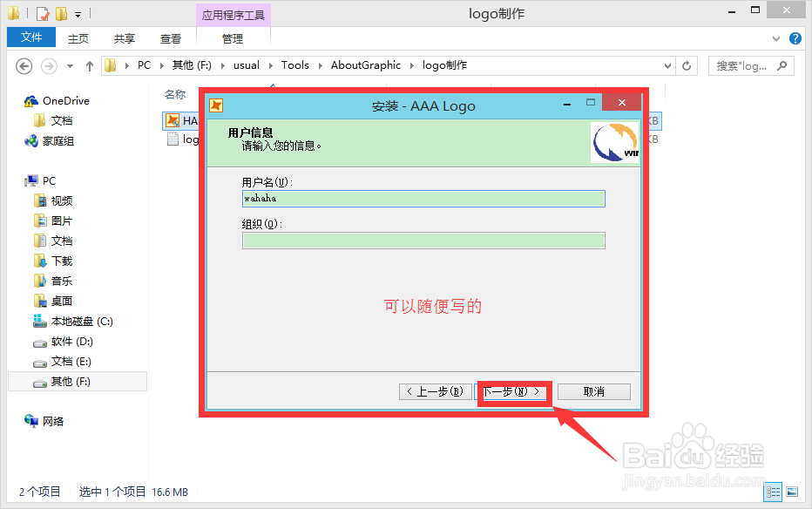The image size is (812, 509).
Task: Open 图片 (Pictures) folder in sidebar
Action: [54, 221]
